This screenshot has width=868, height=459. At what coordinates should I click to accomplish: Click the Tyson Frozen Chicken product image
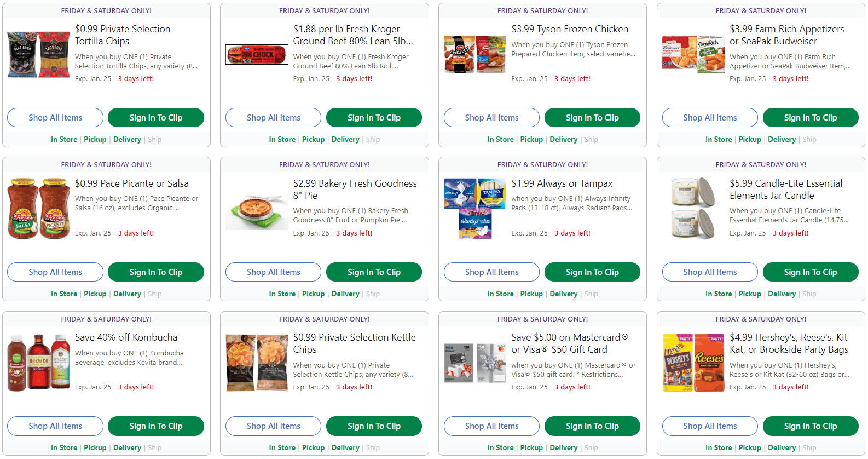(474, 54)
